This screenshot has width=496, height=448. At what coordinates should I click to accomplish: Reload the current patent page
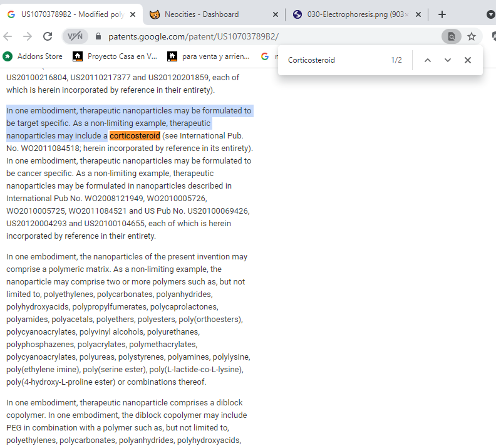pyautogui.click(x=47, y=36)
